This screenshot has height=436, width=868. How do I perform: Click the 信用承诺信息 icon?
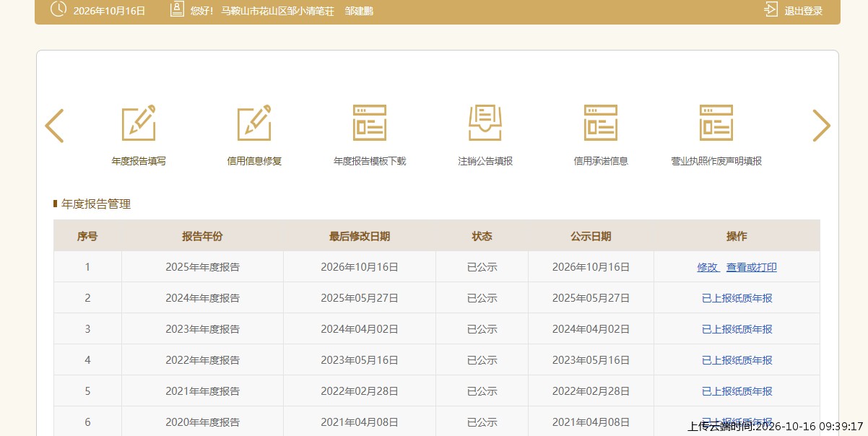pos(601,123)
